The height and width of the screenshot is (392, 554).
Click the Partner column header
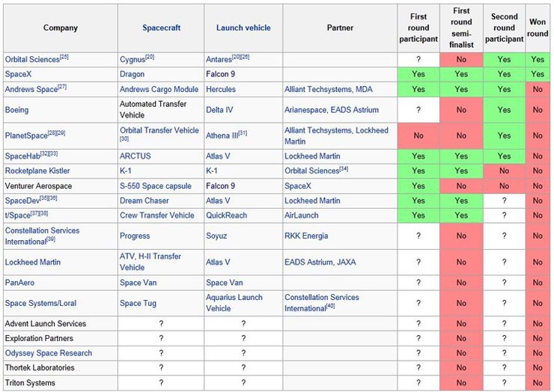coord(341,28)
